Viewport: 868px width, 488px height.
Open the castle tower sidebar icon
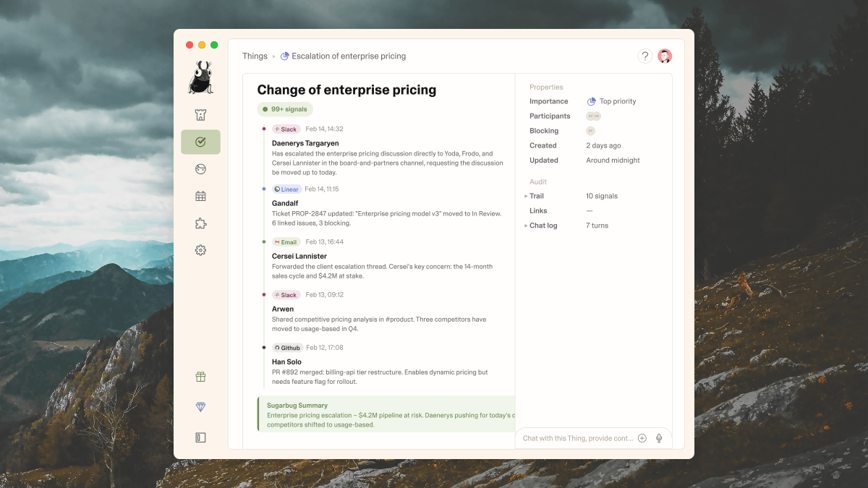click(x=200, y=114)
